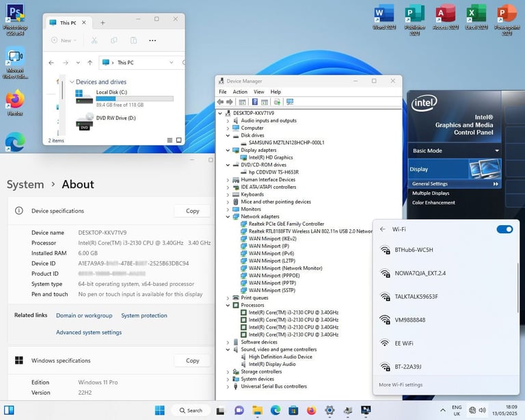The height and width of the screenshot is (420, 525).
Task: Open the View menu in Device Manager
Action: (x=259, y=92)
